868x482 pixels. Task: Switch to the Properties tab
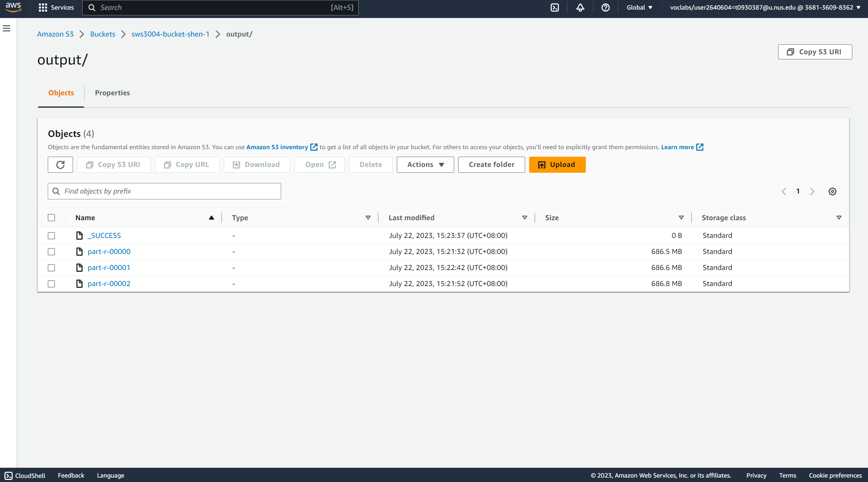coord(112,93)
